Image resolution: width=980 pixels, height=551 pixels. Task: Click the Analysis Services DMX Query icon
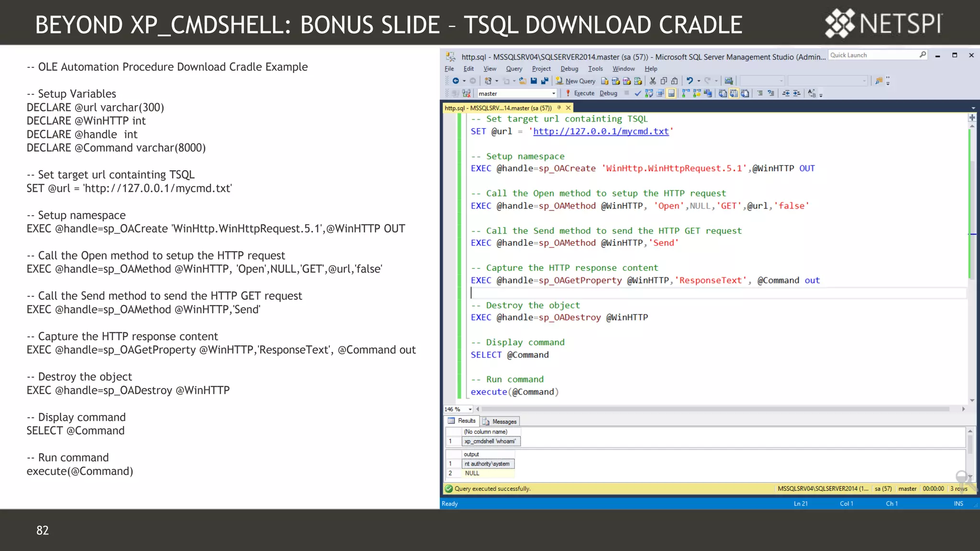[x=627, y=81]
